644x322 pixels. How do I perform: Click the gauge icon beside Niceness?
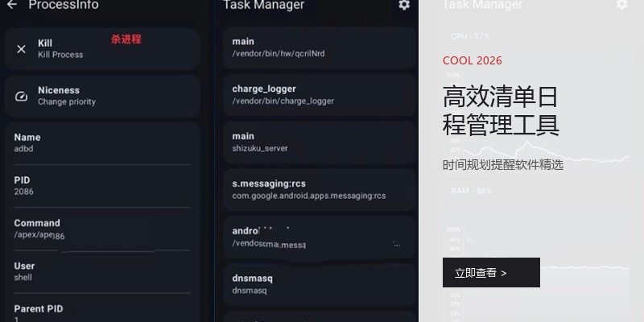(22, 97)
